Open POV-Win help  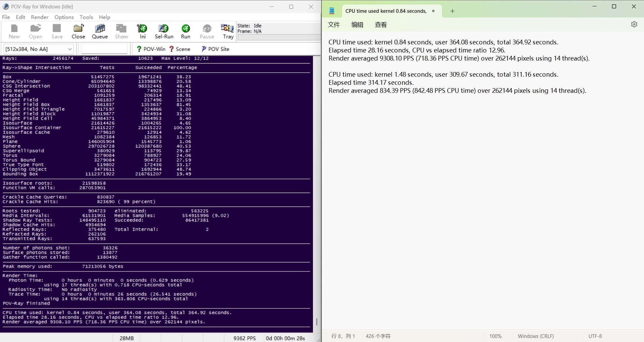151,49
